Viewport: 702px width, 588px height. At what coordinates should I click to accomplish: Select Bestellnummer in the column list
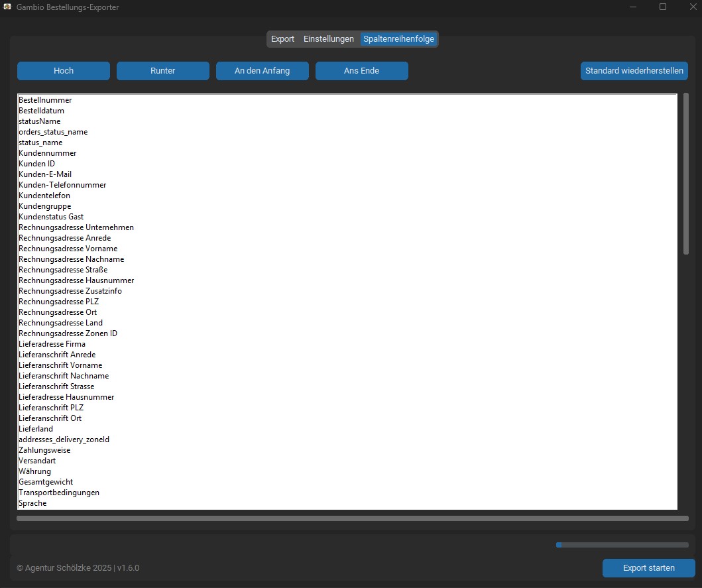45,100
